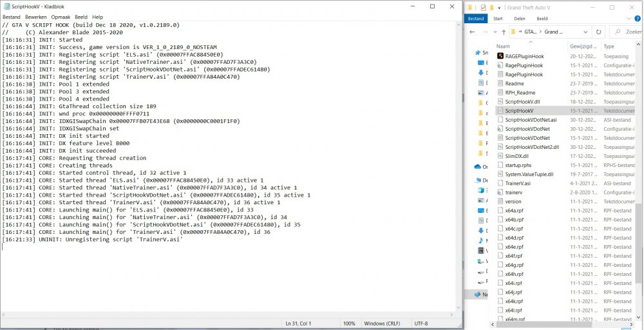Refresh the Grand Theft Auto V folder
The height and width of the screenshot is (330, 644).
pos(598,32)
